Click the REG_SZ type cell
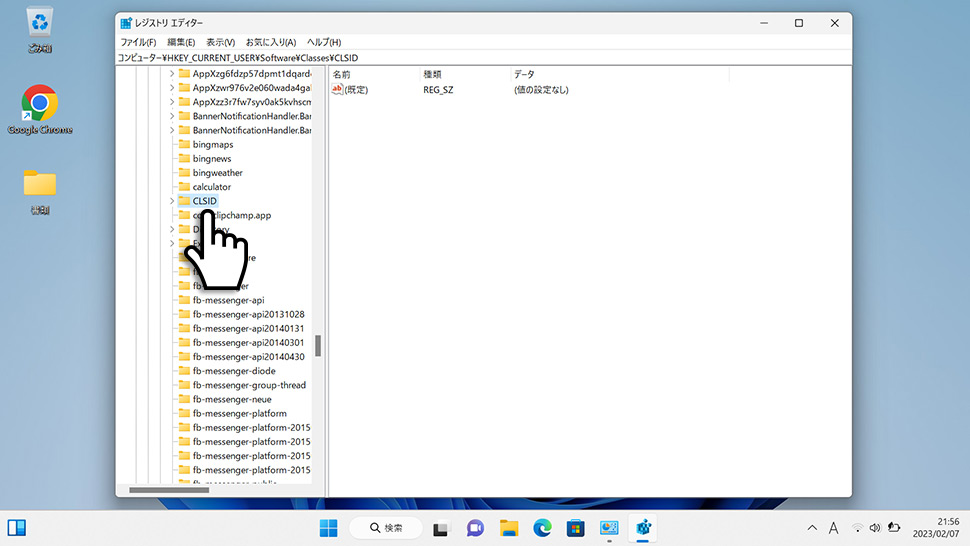Viewport: 970px width, 546px height. pyautogui.click(x=438, y=90)
